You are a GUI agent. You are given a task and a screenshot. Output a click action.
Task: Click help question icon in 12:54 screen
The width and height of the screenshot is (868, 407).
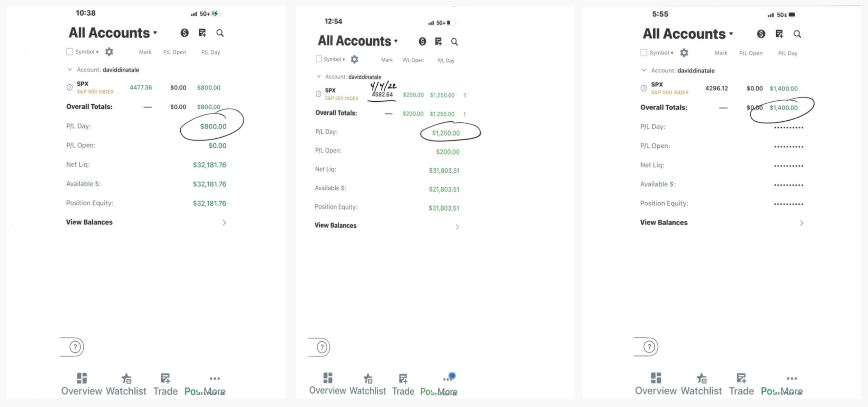coord(322,347)
